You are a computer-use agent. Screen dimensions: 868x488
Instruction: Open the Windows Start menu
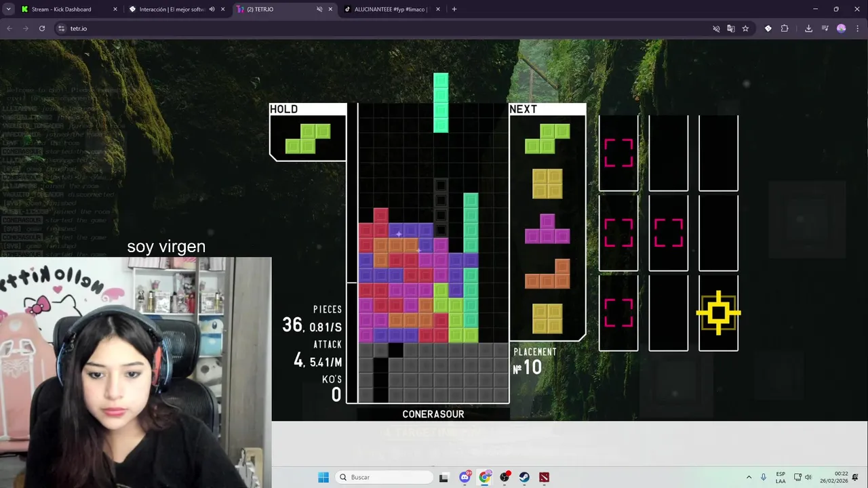point(323,477)
